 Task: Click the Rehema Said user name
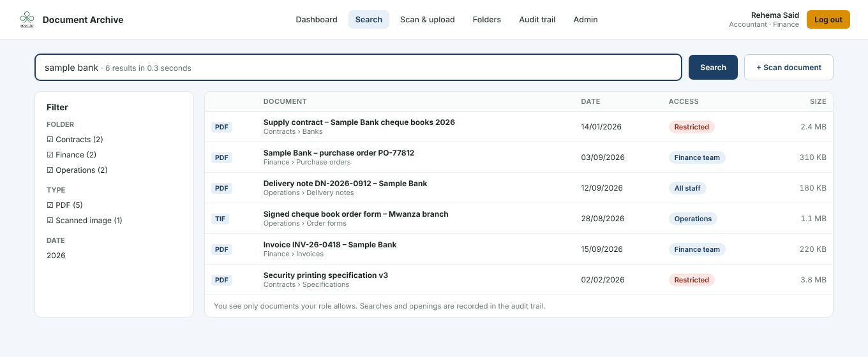775,15
